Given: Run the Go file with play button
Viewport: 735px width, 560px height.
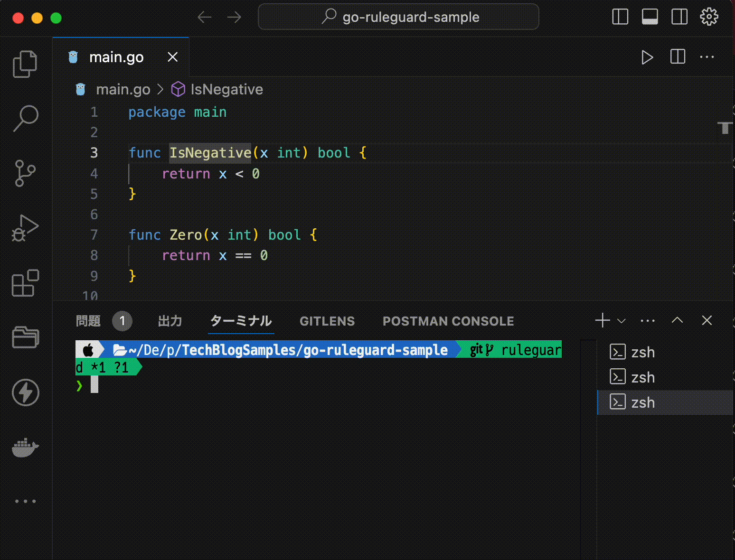Looking at the screenshot, I should coord(647,57).
